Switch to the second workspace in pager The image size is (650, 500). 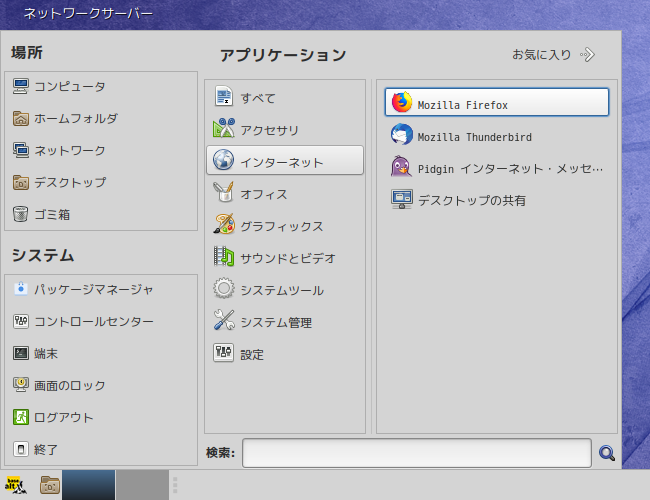tap(142, 485)
